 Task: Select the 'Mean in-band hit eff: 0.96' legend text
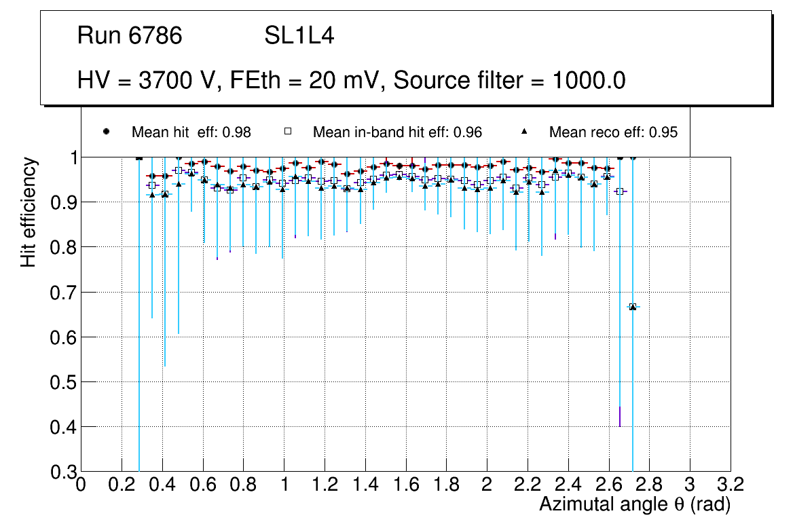[397, 132]
